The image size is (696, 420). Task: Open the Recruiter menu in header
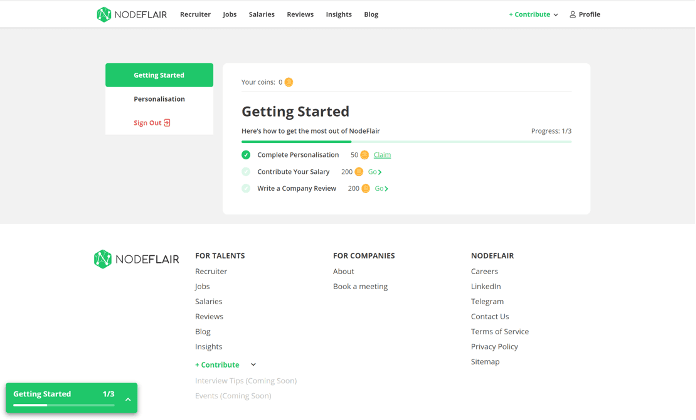[195, 15]
